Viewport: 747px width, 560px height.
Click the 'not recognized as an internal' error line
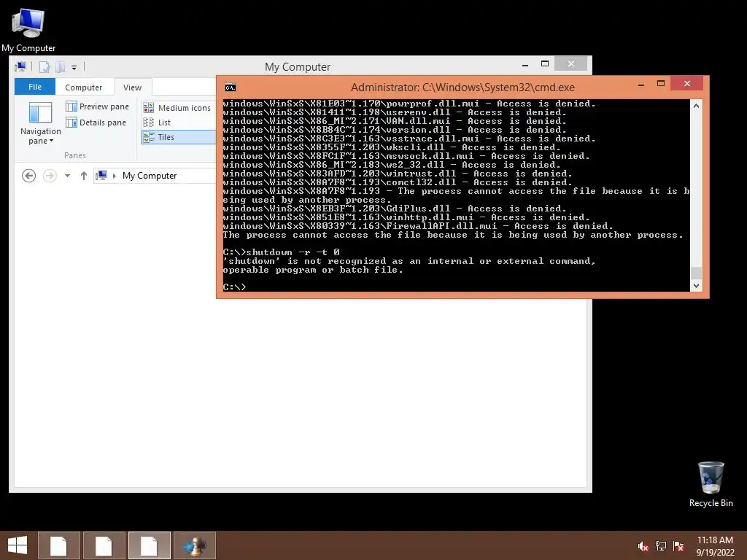click(409, 260)
